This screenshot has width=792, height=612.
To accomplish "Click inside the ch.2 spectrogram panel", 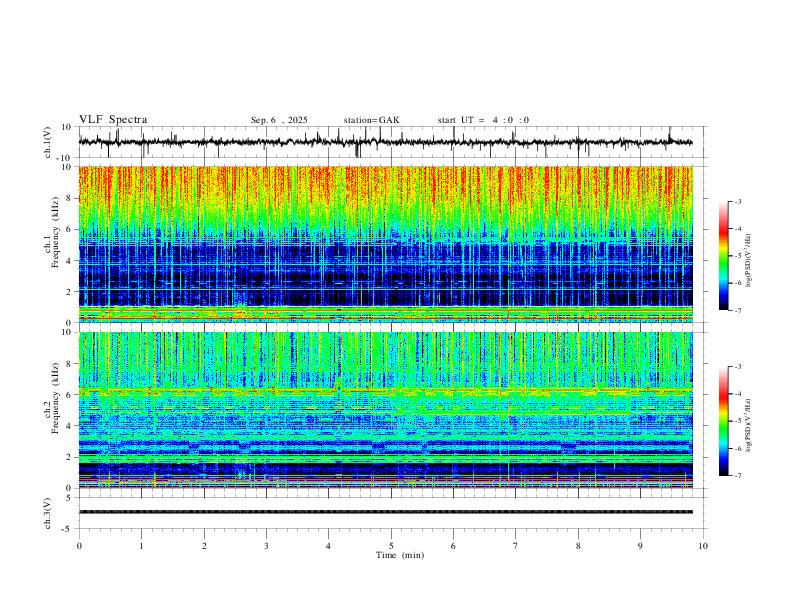I will (x=386, y=410).
